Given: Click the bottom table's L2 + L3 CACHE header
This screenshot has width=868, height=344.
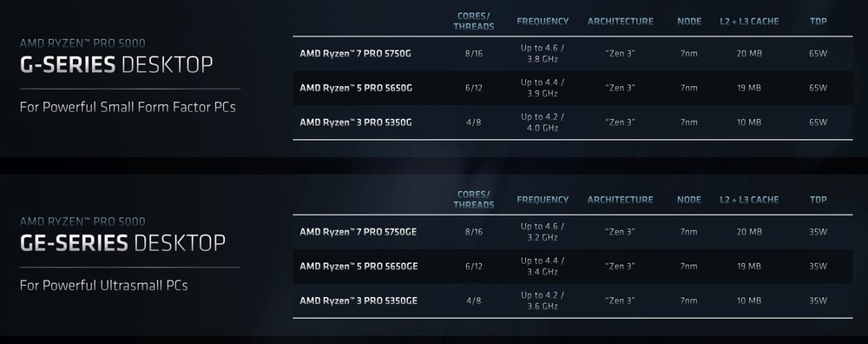Looking at the screenshot, I should click(x=750, y=200).
